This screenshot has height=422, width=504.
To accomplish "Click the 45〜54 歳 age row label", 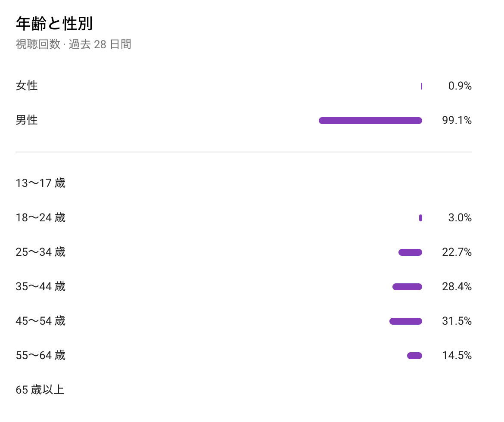I will (40, 321).
